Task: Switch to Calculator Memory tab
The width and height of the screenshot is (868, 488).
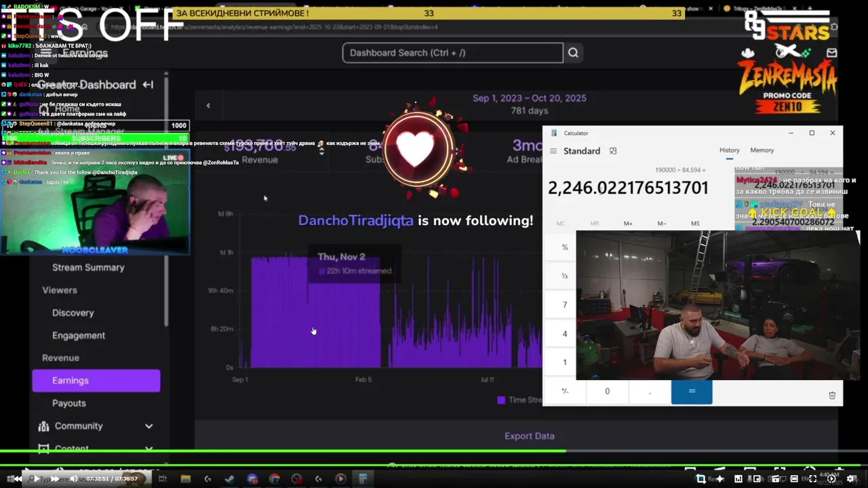Action: pos(762,150)
